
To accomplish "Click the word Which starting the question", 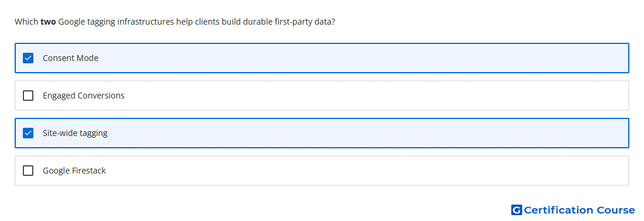I will click(x=26, y=22).
